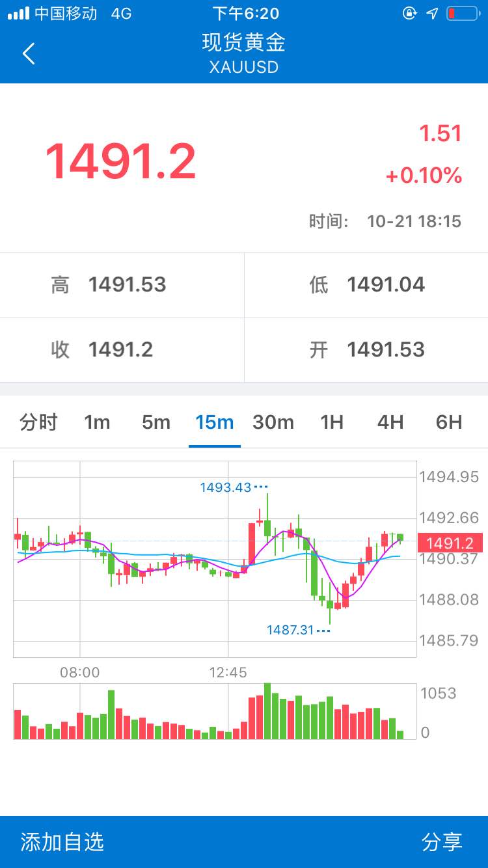
Task: Switch to the 分时 chart tab
Action: coord(38,422)
